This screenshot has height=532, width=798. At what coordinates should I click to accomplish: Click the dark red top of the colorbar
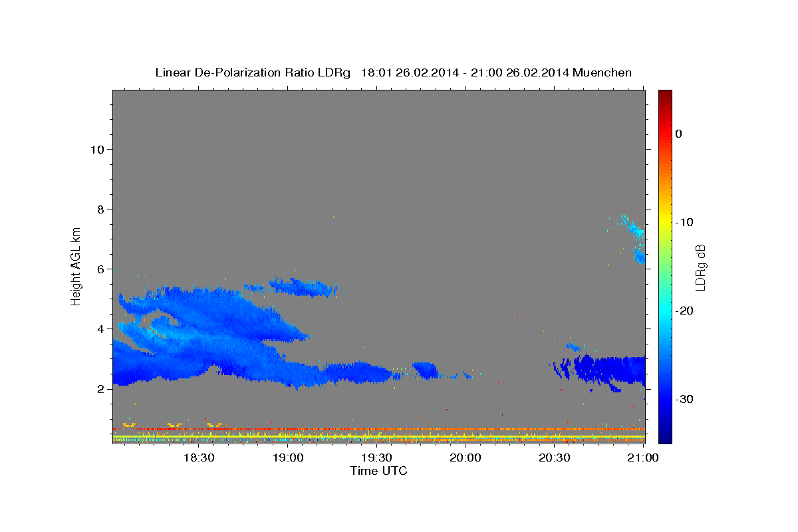[665, 95]
